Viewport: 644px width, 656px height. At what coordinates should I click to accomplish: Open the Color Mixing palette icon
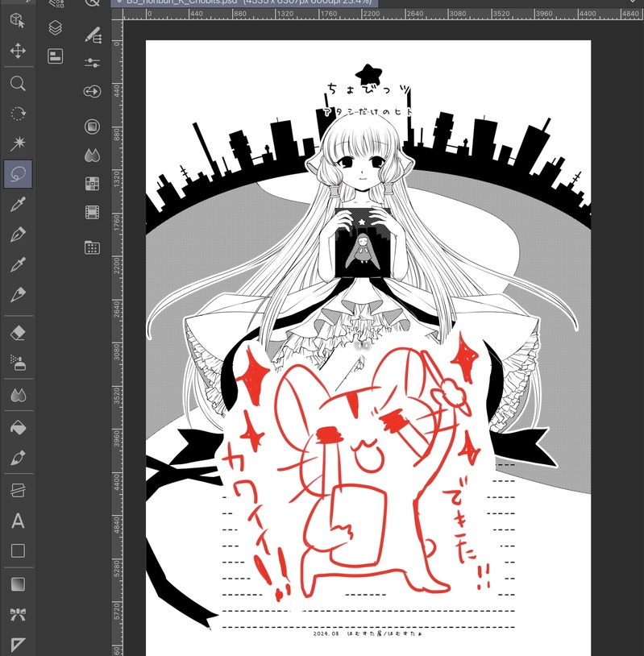point(92,155)
